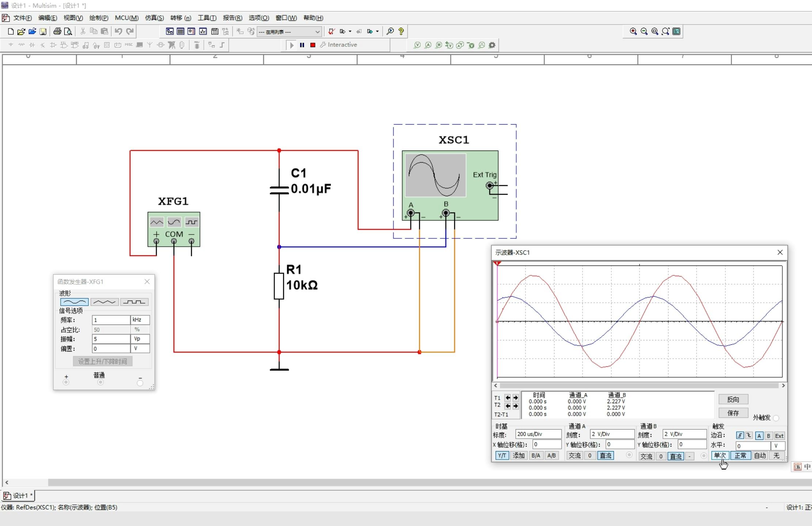Click the 反向 button in oscilloscope
The image size is (812, 526).
click(733, 399)
